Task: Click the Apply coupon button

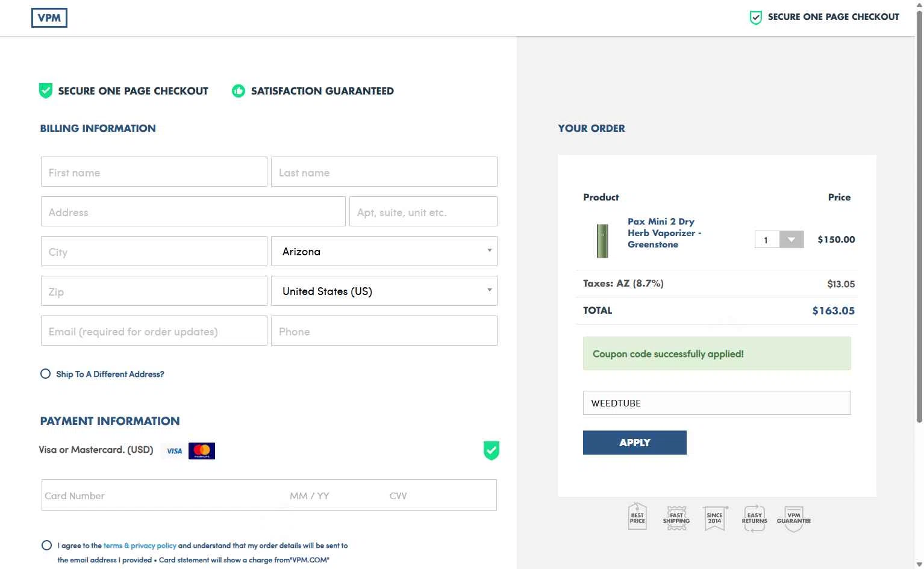Action: (635, 443)
